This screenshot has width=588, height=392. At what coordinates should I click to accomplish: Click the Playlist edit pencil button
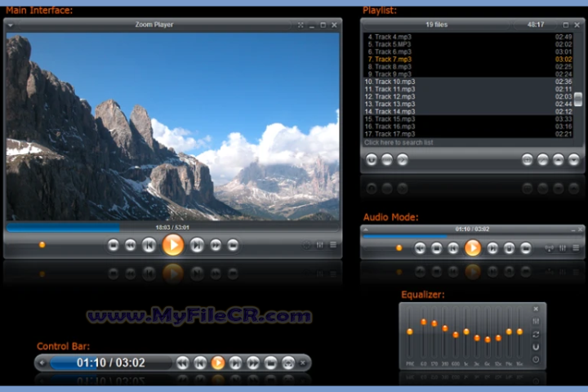point(542,160)
